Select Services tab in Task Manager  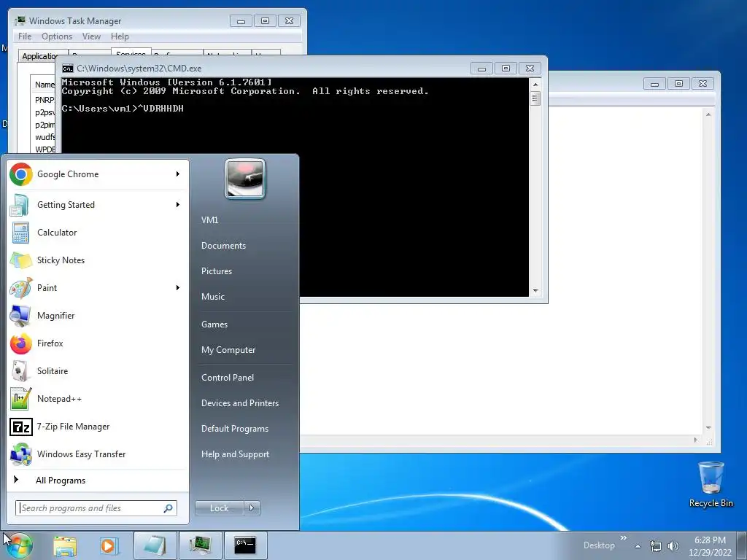131,52
